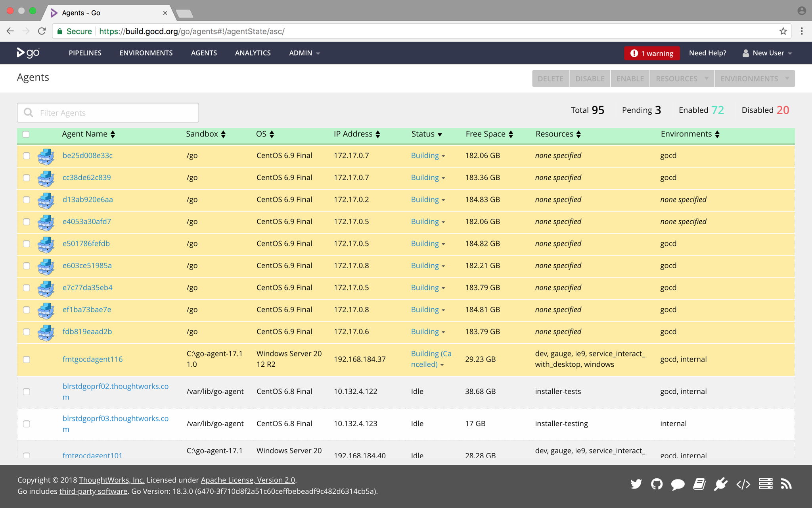This screenshot has width=812, height=508.
Task: Click the Twitter icon in the footer
Action: tap(636, 484)
